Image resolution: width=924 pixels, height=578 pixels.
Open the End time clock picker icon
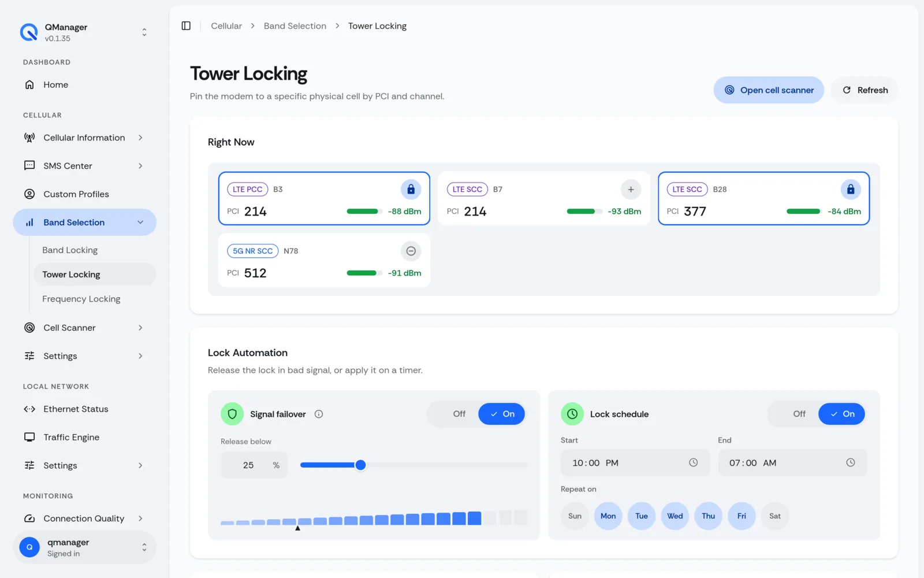[x=851, y=462]
